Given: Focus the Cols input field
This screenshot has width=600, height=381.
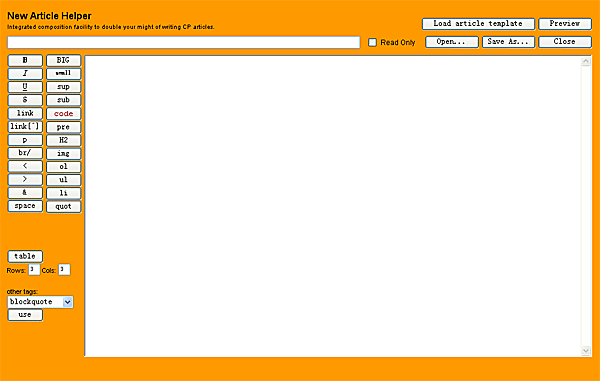Looking at the screenshot, I should click(64, 269).
